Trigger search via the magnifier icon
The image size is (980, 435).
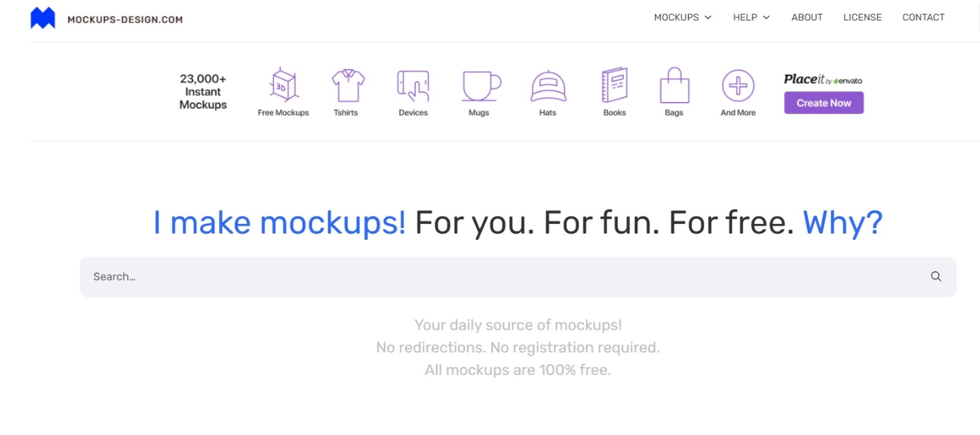pos(936,276)
